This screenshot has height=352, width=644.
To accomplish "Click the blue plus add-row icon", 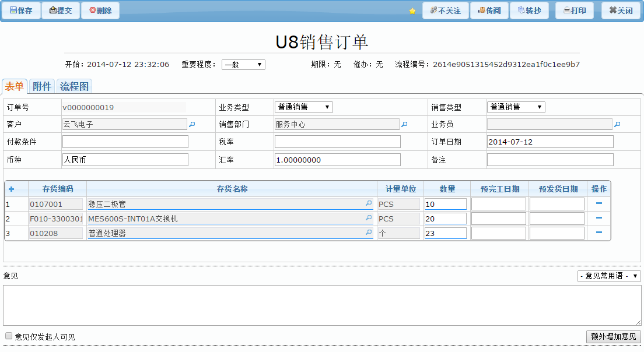I will point(11,189).
